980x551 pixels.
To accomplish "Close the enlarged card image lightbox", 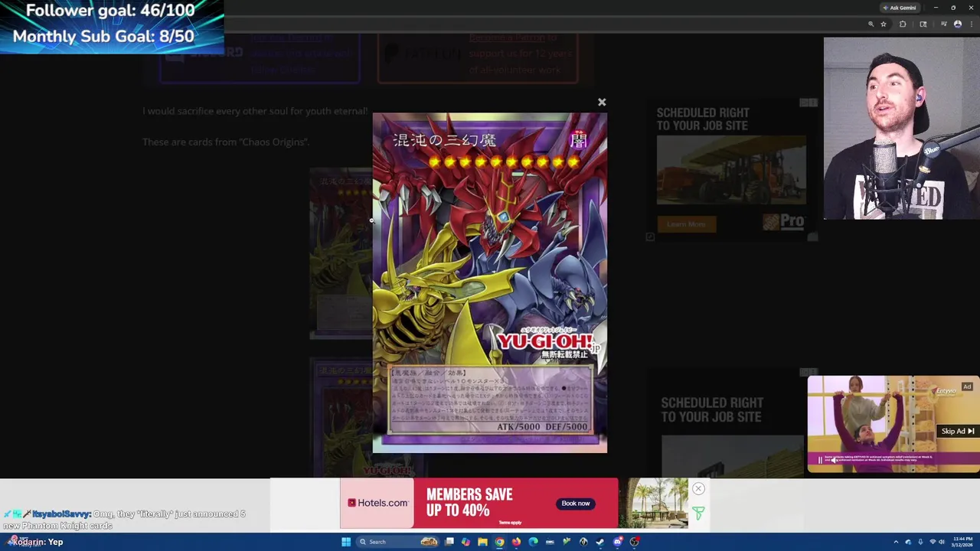I will click(602, 102).
